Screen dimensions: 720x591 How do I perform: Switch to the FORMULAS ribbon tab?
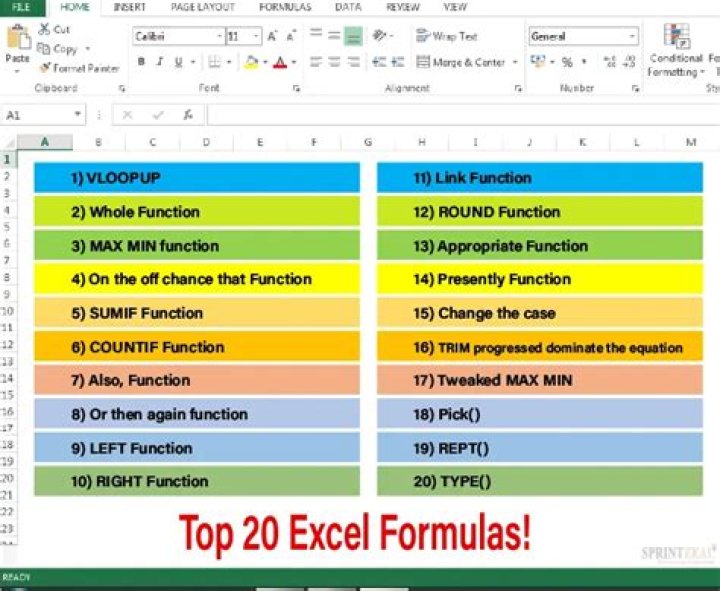(285, 7)
